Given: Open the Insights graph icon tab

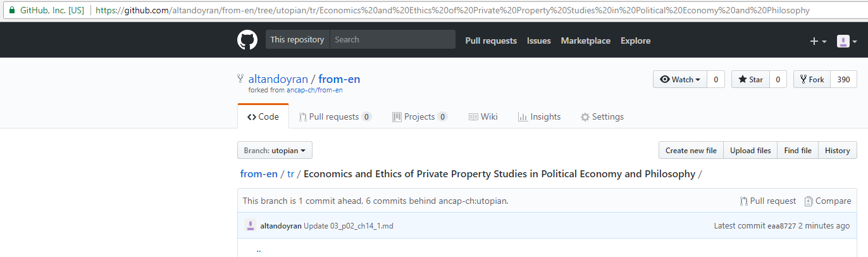Looking at the screenshot, I should coord(523,116).
